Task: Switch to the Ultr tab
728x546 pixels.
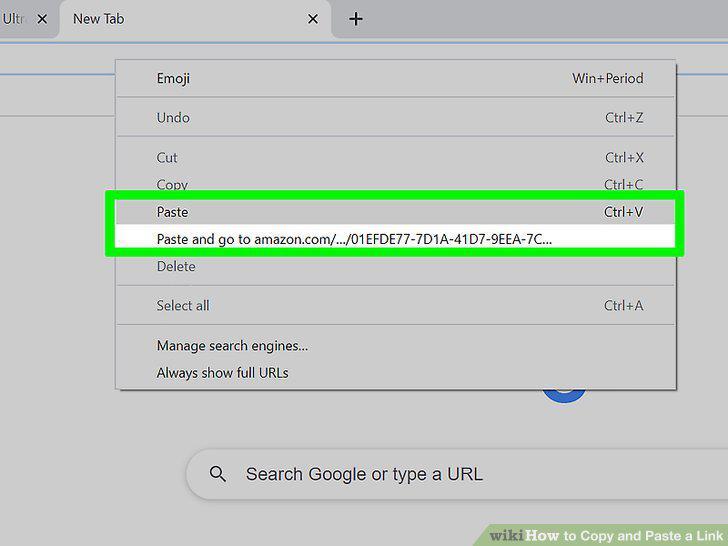Action: tap(28, 19)
